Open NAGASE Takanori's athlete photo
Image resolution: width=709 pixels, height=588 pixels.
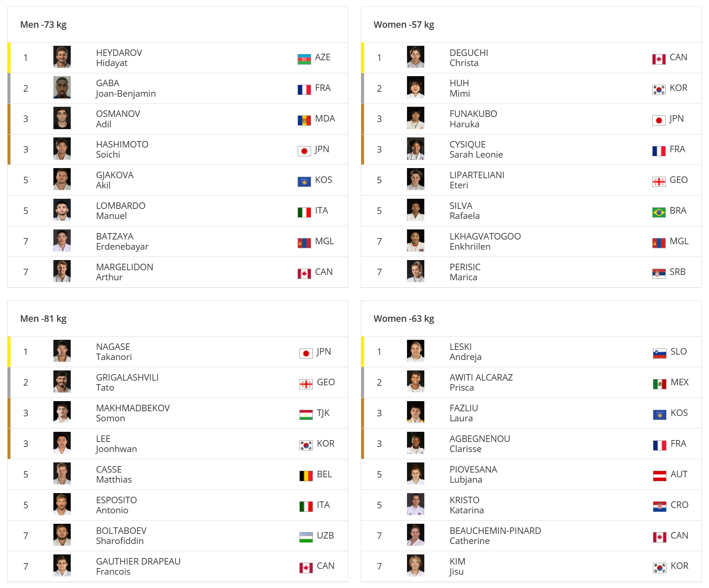click(x=62, y=351)
